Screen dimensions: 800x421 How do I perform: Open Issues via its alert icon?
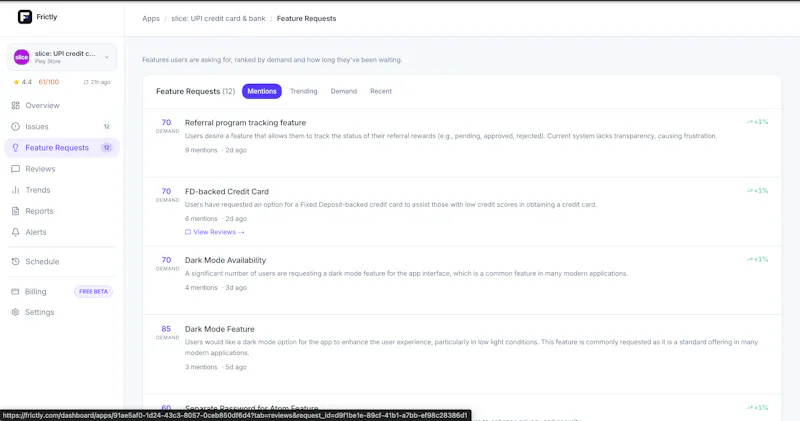[15, 127]
